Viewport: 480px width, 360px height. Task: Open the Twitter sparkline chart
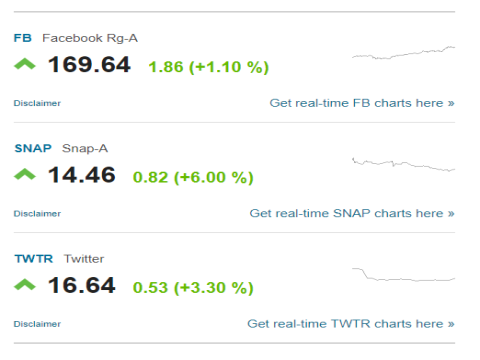[x=403, y=275]
